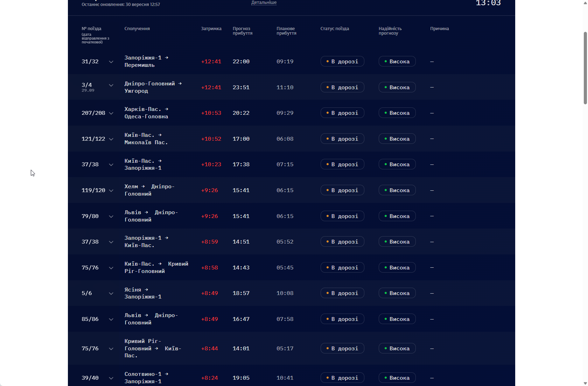Click the 'Висока' reliability badge for train 3/4
Viewport: 588px width, 386px height.
(397, 87)
